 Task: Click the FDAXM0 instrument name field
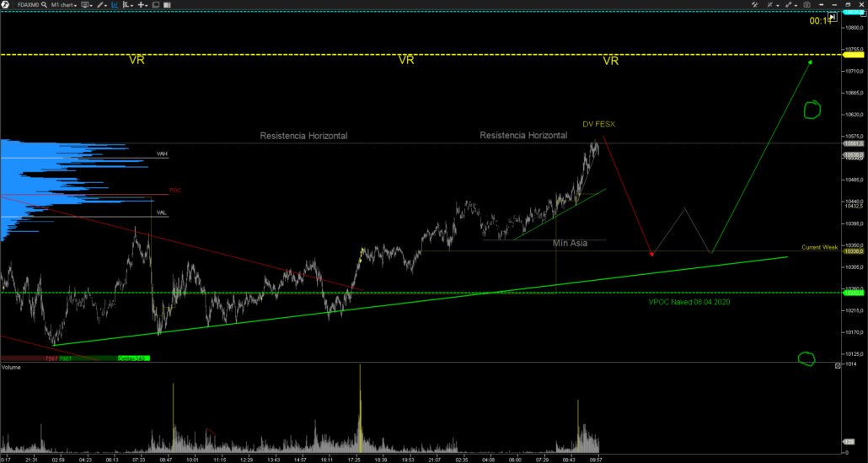coord(29,4)
